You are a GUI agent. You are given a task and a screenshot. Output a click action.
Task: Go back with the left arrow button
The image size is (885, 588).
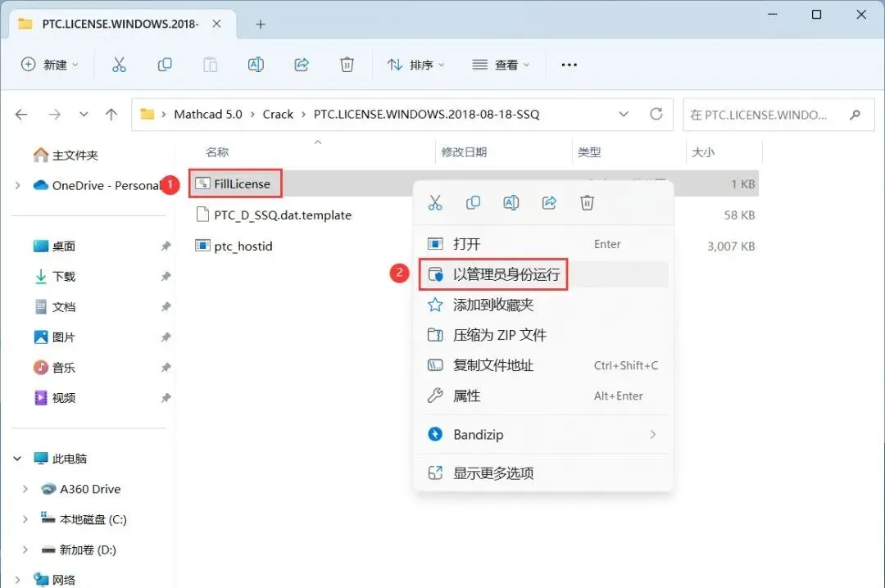21,115
